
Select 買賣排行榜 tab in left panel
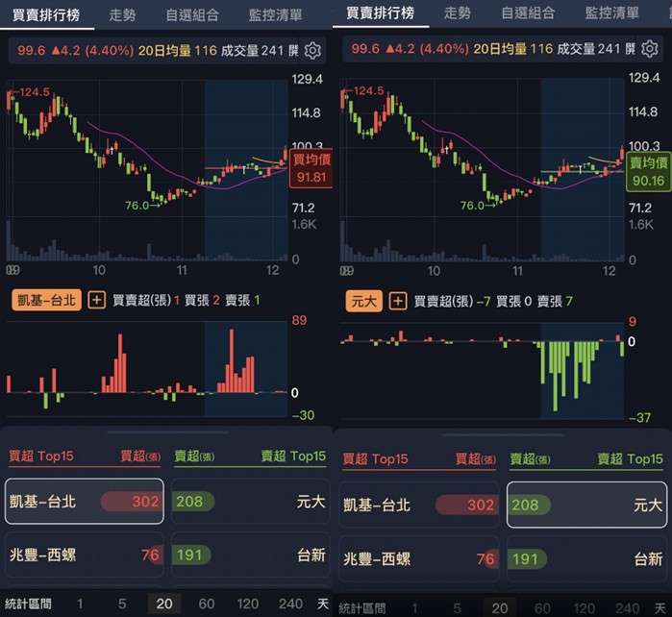coord(46,15)
